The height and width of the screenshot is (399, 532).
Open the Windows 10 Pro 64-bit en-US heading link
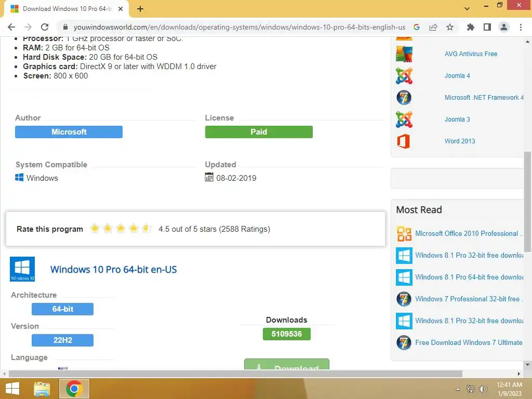[114, 270]
